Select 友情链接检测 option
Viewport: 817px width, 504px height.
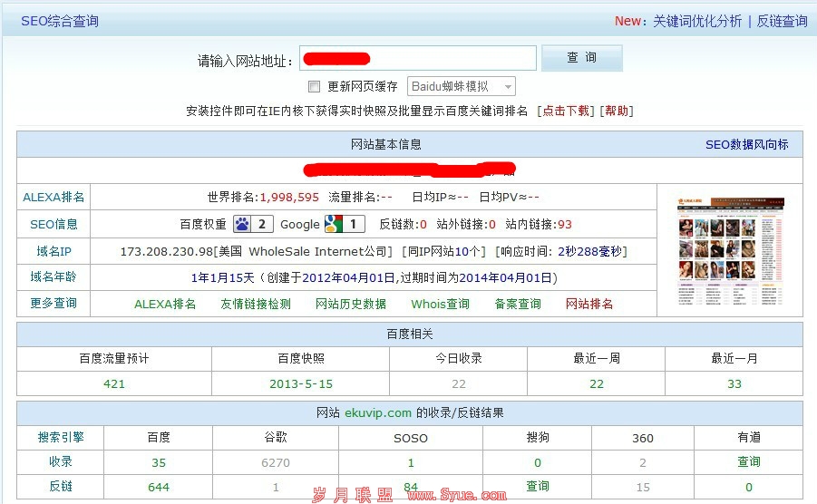tap(256, 304)
